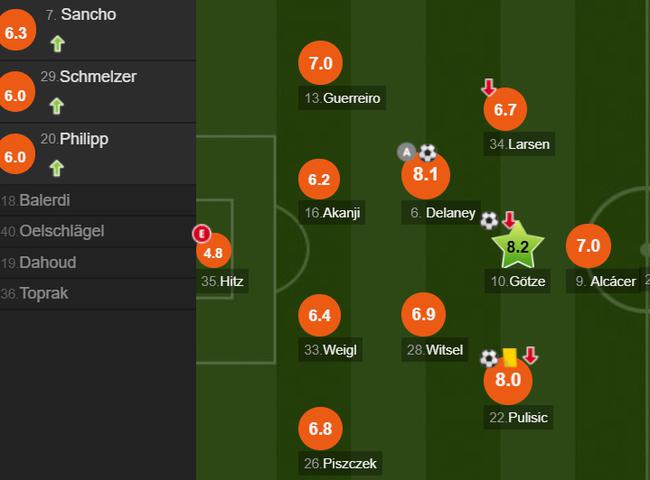
Task: Click Pulisic's yellow card icon
Action: [509, 357]
